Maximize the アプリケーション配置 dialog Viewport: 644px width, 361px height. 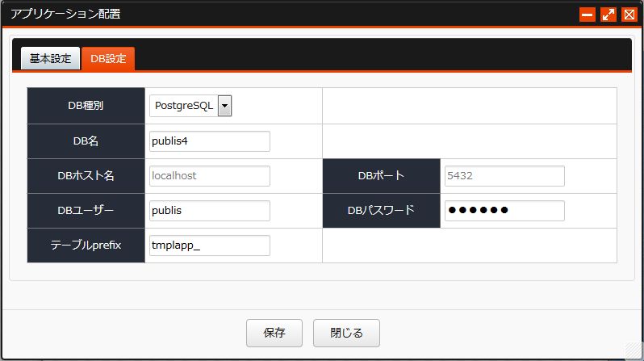608,15
